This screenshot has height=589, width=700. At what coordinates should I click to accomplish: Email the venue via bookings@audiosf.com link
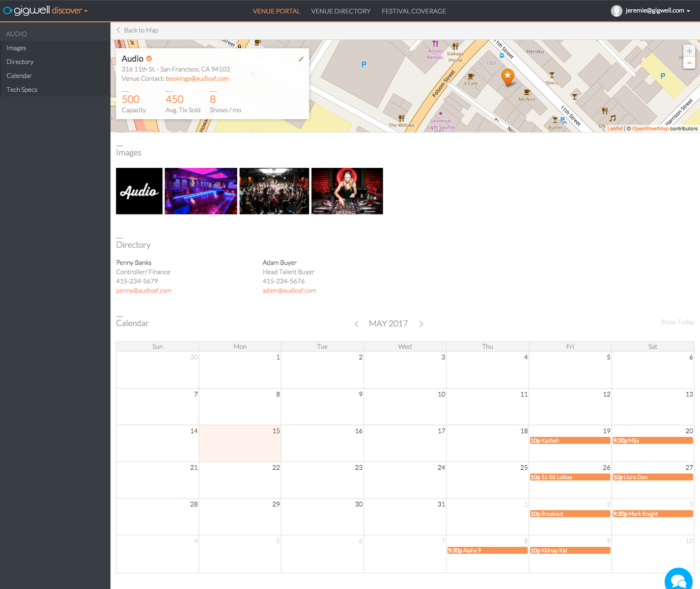[197, 78]
